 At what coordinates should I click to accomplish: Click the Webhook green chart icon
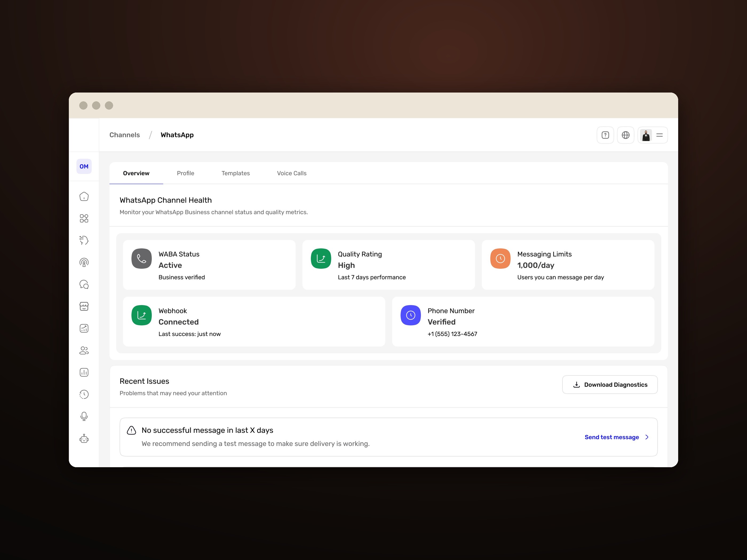pyautogui.click(x=141, y=315)
